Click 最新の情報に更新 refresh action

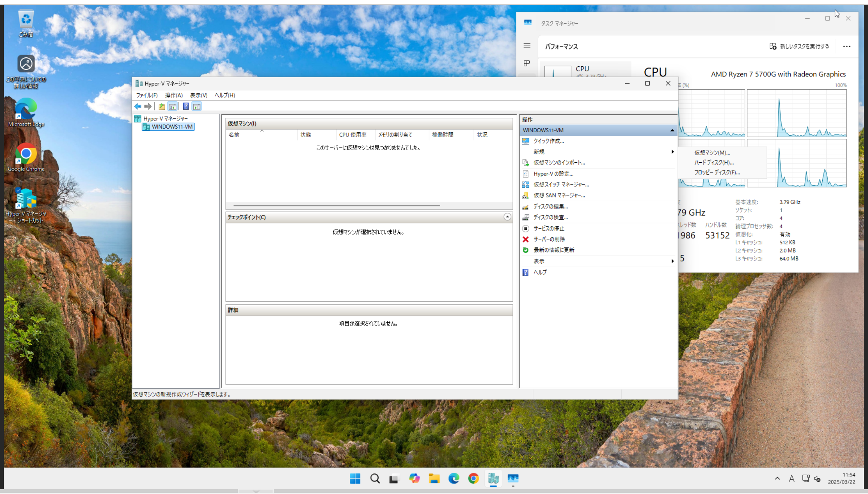point(553,250)
